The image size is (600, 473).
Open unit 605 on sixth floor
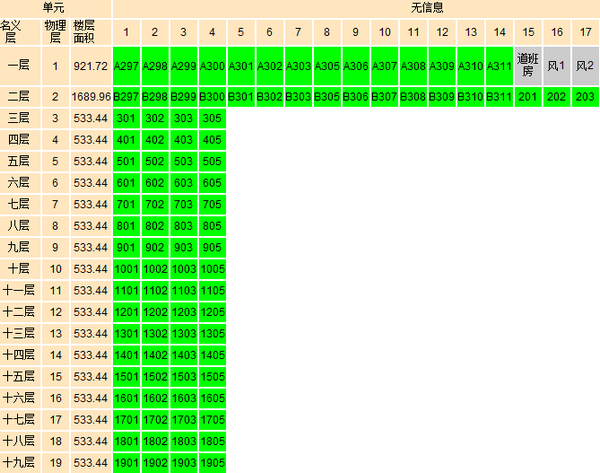point(212,183)
